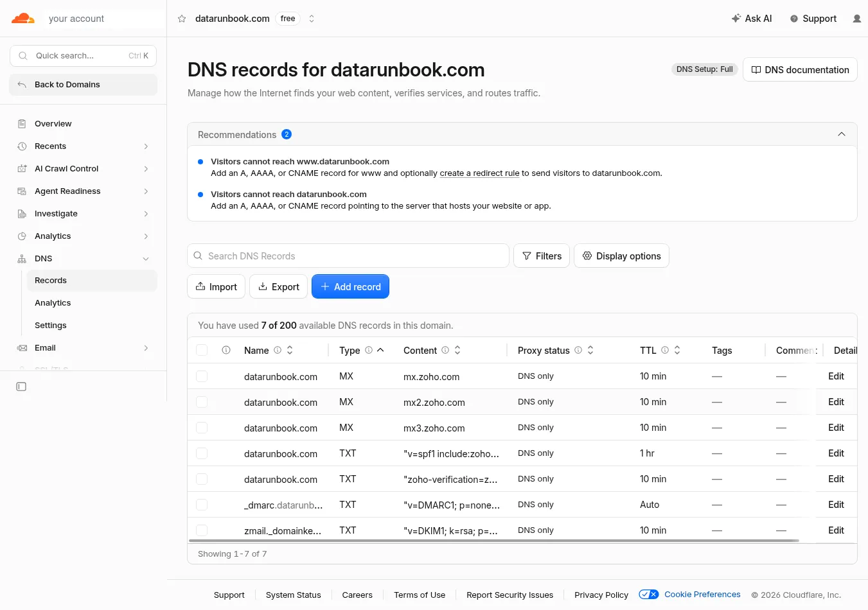Click the DNS records horizontal scrollbar
868x610 pixels.
493,541
